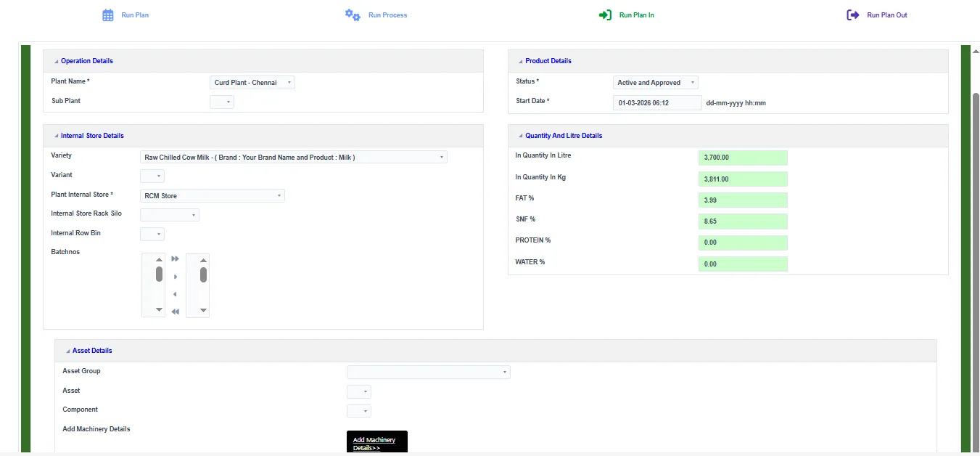Click the Add Machinery Details button
980x456 pixels.
coord(377,443)
